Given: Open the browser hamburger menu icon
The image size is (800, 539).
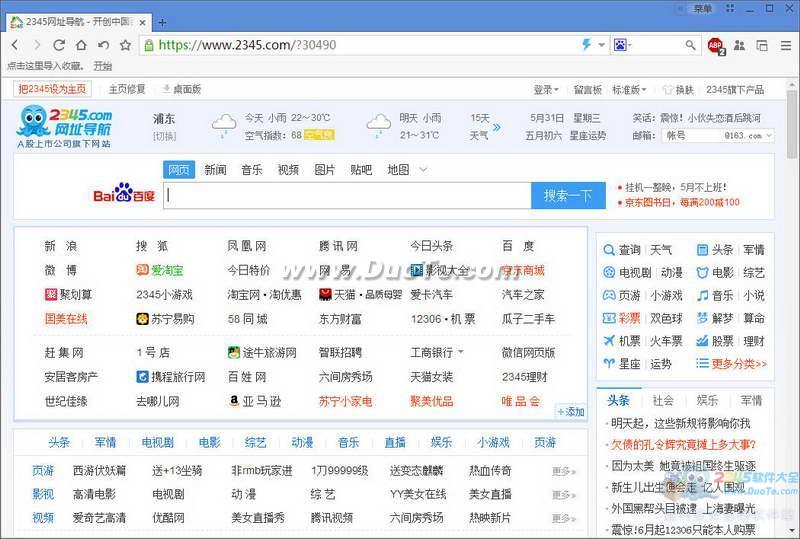Looking at the screenshot, I should (786, 45).
